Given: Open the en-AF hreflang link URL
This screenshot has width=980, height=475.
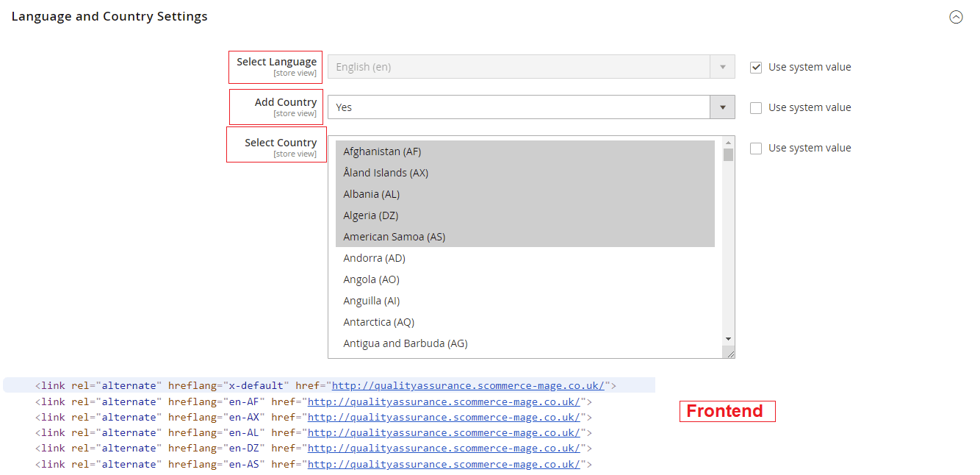Looking at the screenshot, I should tap(444, 402).
